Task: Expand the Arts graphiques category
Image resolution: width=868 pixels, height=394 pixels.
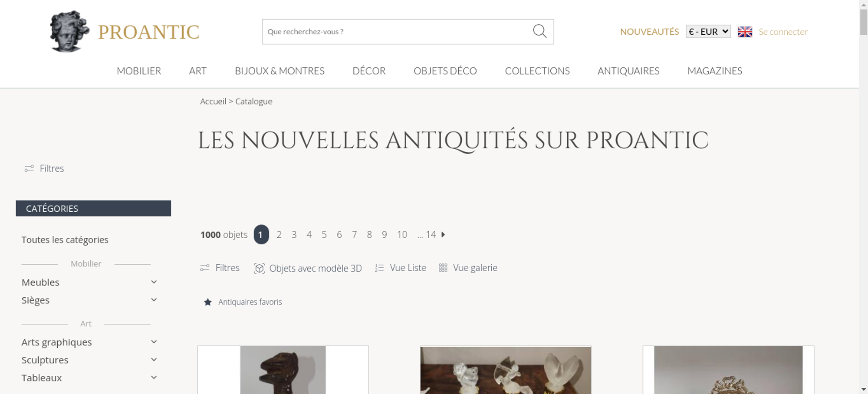Action: 154,342
